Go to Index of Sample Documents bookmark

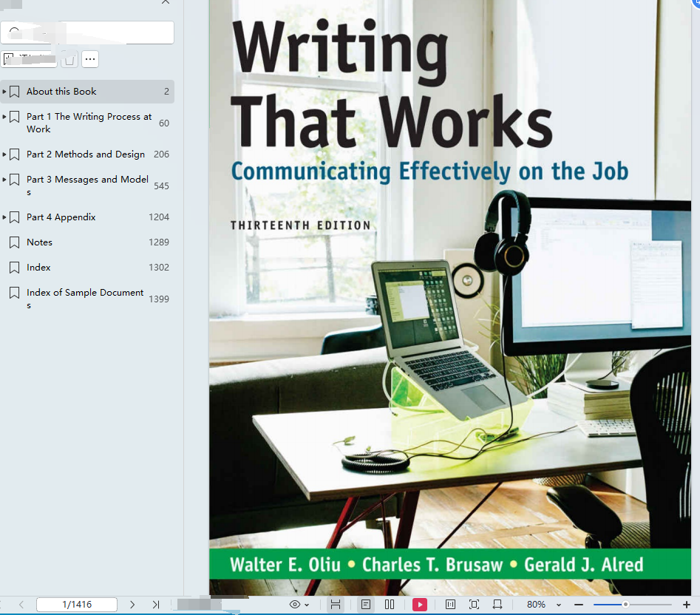click(87, 299)
